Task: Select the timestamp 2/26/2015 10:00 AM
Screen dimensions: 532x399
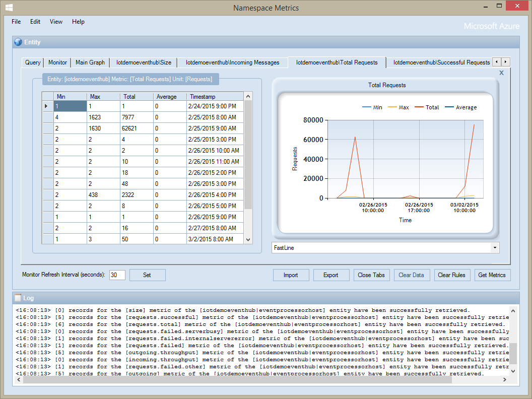Action: click(x=215, y=150)
